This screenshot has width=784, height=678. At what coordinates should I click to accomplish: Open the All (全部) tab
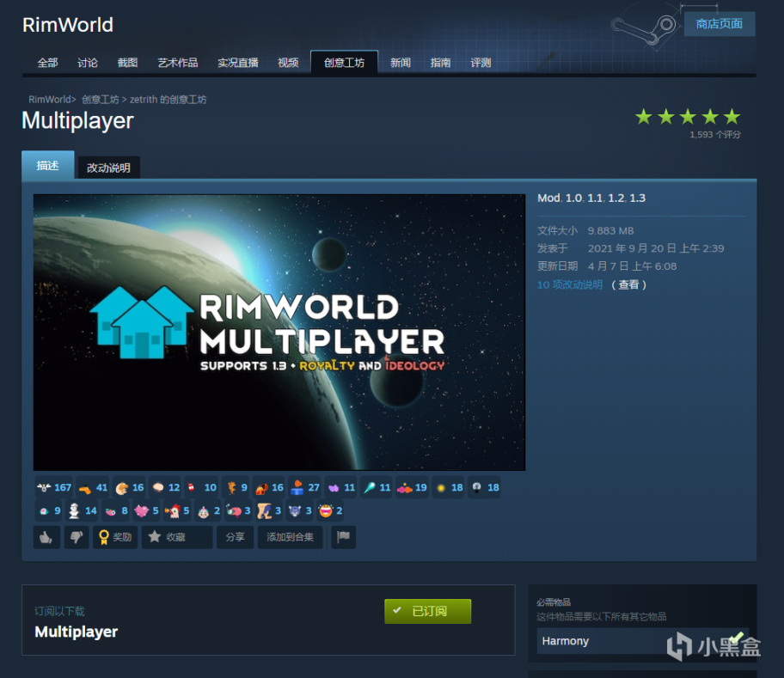pyautogui.click(x=47, y=63)
